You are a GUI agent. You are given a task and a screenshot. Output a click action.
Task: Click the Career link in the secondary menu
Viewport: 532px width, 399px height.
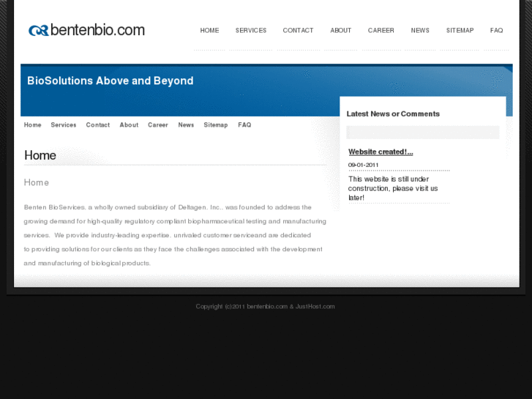coord(158,125)
